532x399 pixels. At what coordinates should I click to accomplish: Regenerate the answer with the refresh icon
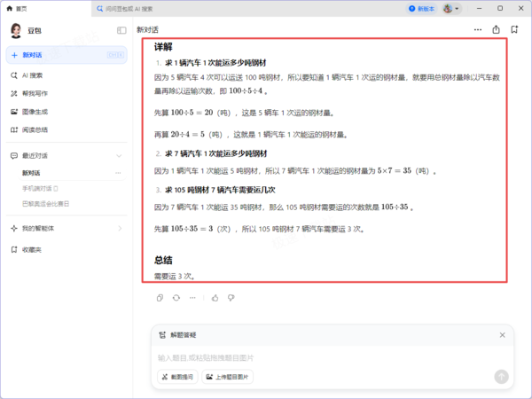[176, 298]
